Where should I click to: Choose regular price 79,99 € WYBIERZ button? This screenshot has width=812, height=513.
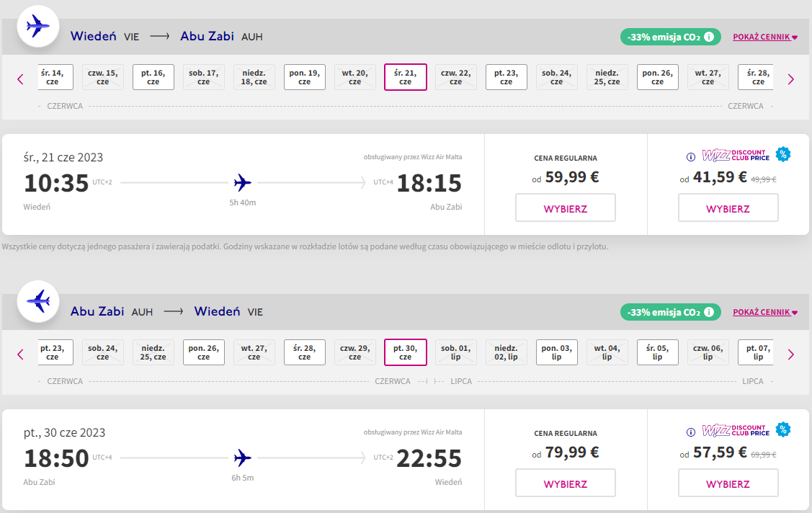(566, 483)
